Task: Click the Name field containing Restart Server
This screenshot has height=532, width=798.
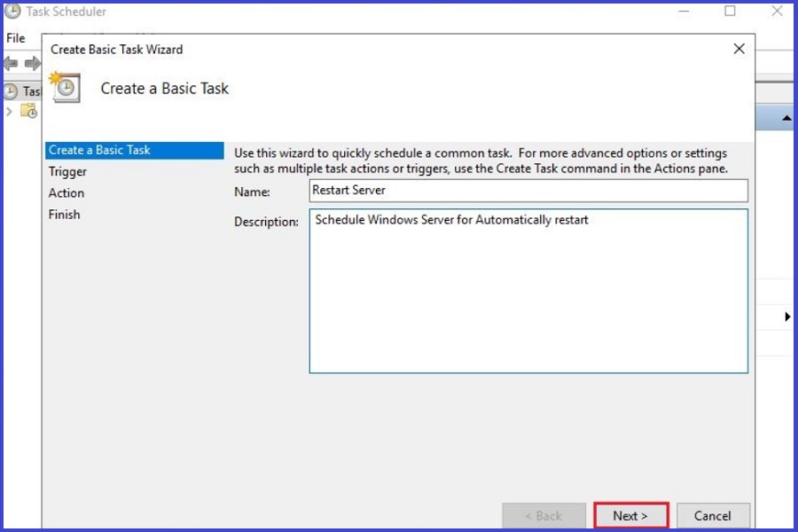Action: tap(528, 191)
